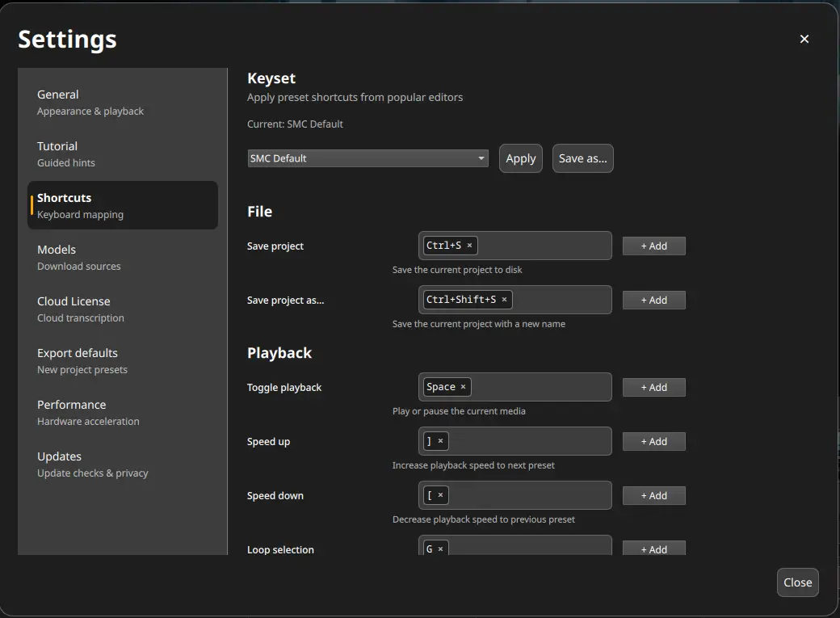Viewport: 840px width, 618px height.
Task: Switch to Export defaults settings
Action: coord(82,360)
